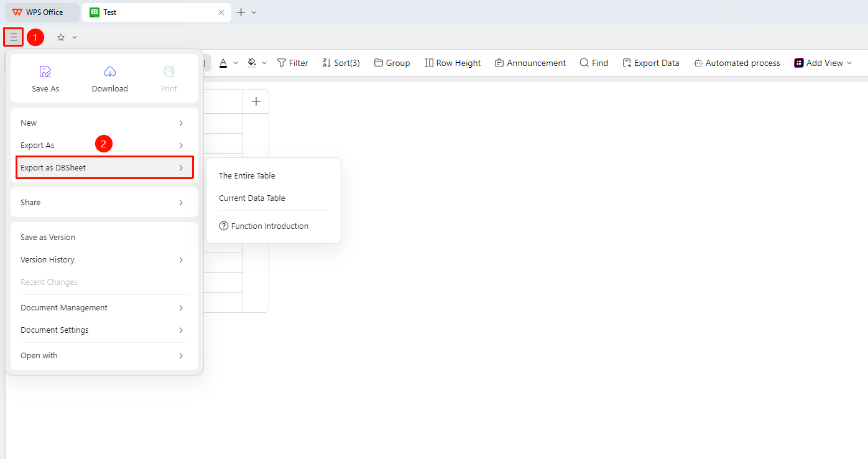This screenshot has width=868, height=459.
Task: Open the dropdown beside the star icon
Action: click(75, 37)
